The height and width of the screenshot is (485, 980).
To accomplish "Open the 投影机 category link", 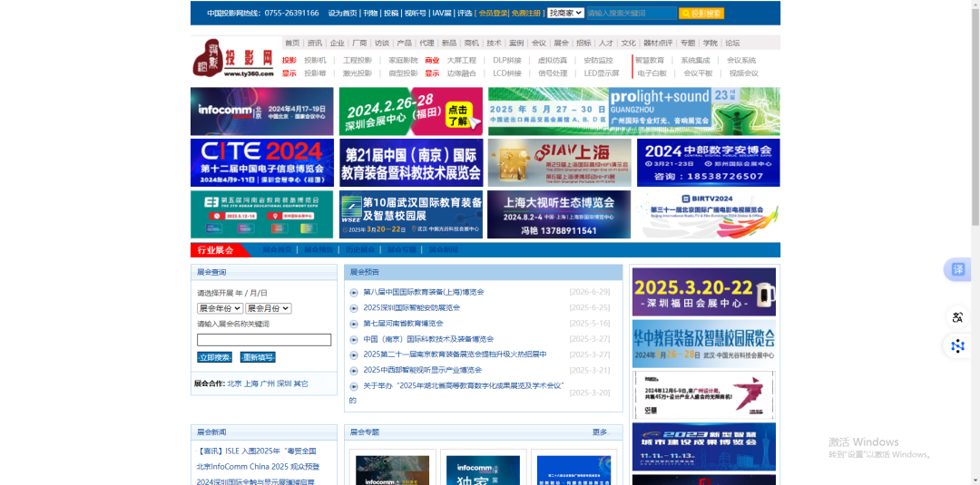I will (x=316, y=61).
